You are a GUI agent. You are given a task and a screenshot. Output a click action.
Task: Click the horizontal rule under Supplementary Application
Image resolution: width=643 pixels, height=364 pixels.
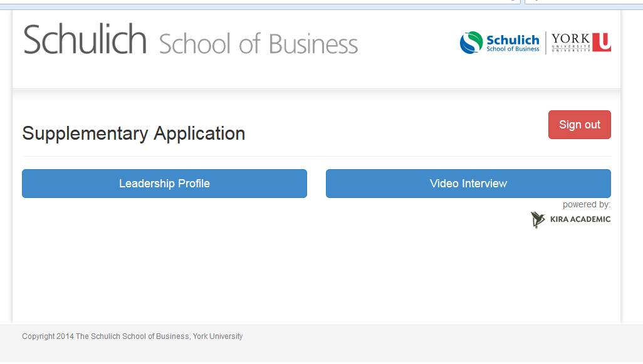pos(316,156)
